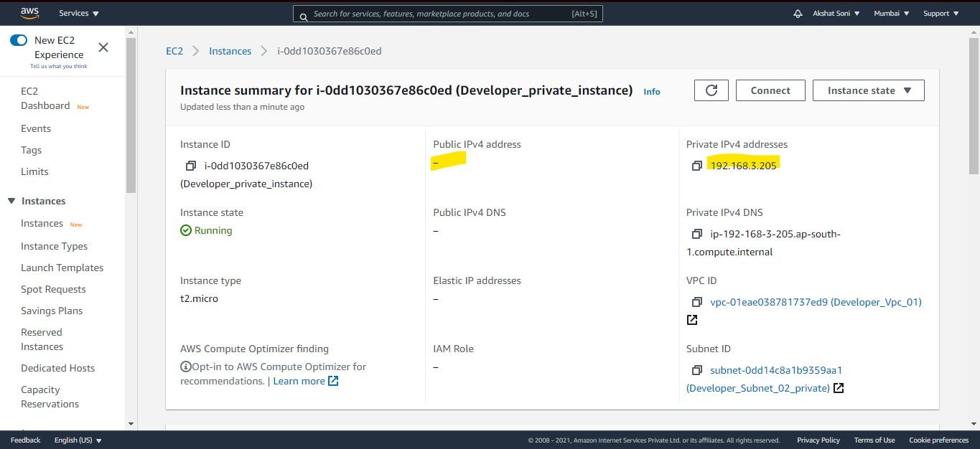This screenshot has width=980, height=449.
Task: Click the Info link beside instance summary
Action: click(652, 92)
